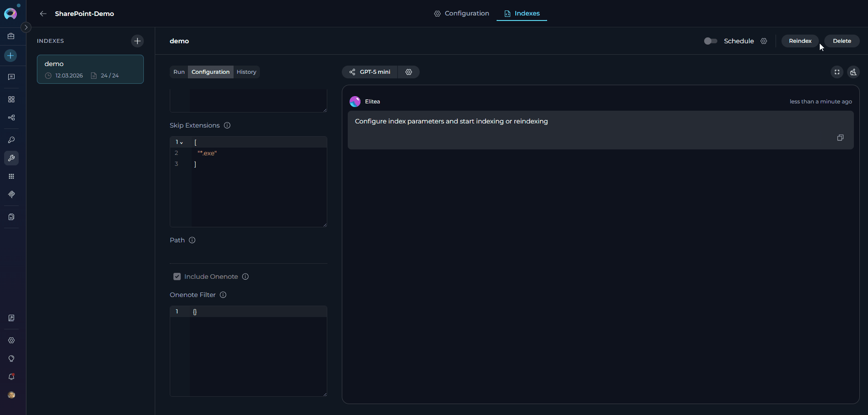Open the top Configuration tab
The height and width of the screenshot is (415, 868).
pos(462,14)
